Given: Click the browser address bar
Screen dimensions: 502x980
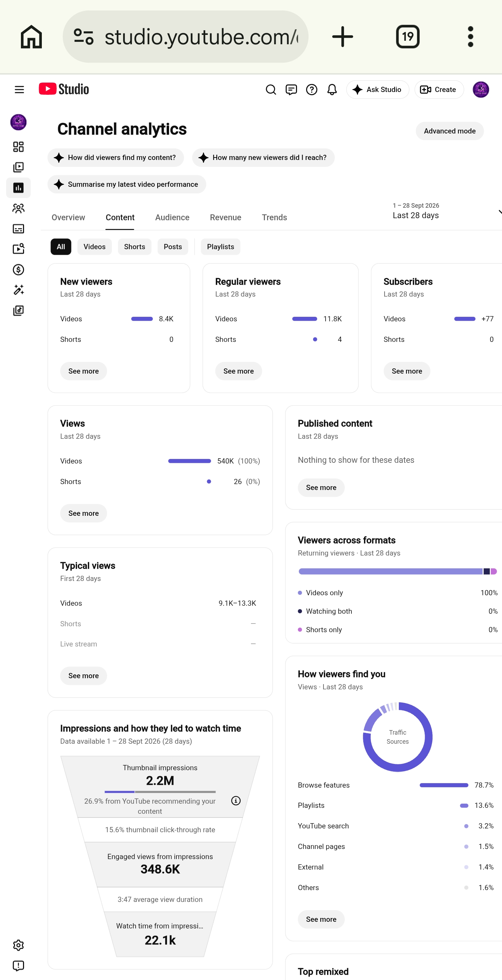Looking at the screenshot, I should [185, 37].
